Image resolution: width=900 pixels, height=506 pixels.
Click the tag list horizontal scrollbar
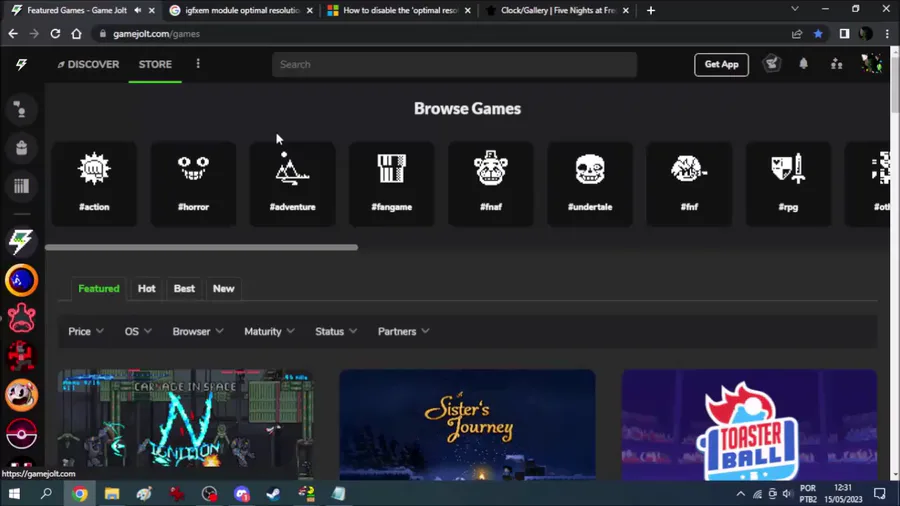(201, 247)
